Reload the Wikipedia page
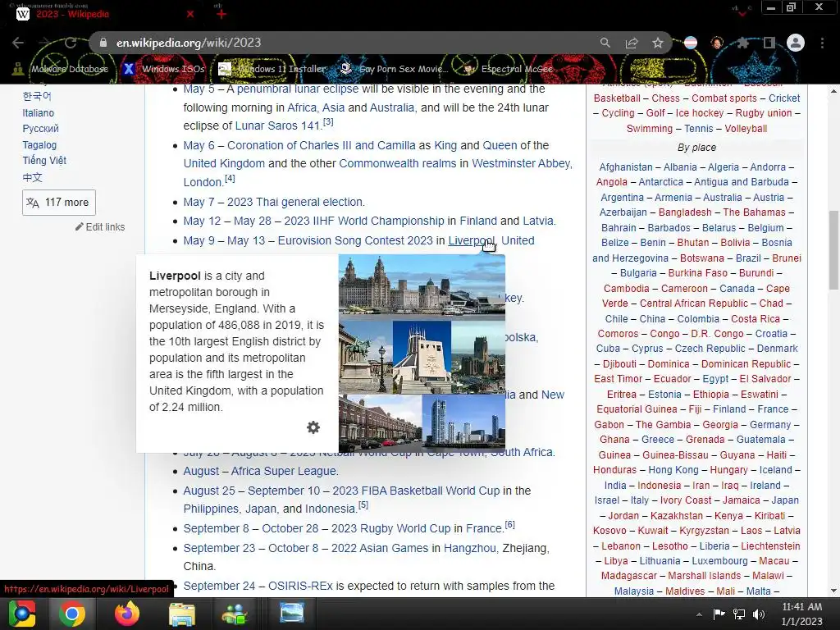The height and width of the screenshot is (630, 840). 71,43
